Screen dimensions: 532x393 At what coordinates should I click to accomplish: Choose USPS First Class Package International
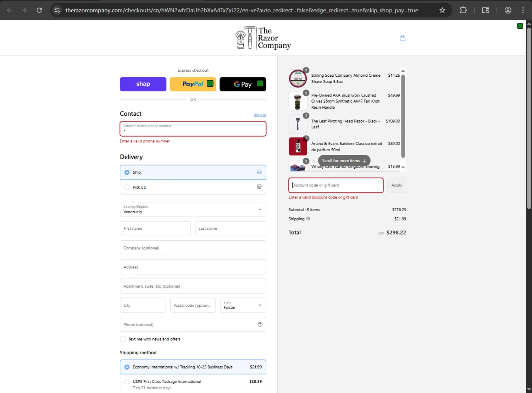tap(193, 384)
